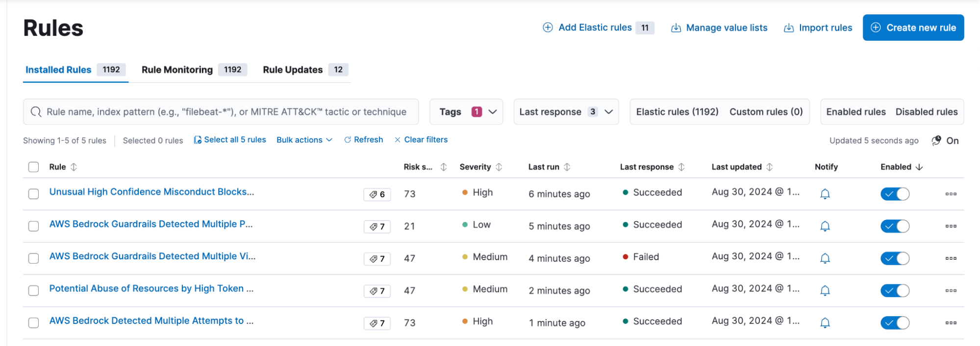Tick the select-all checkbox in table header
Viewport: 980px width, 346px height.
33,167
